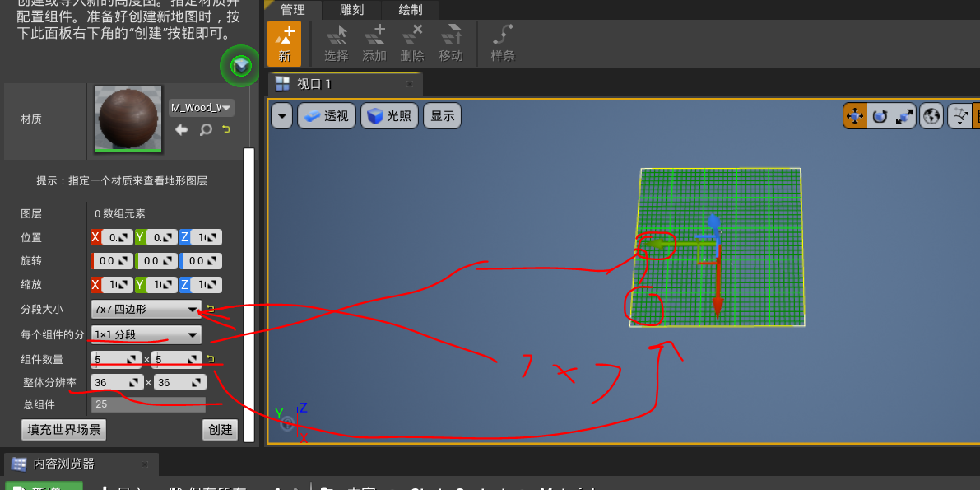Expand the 1×1 分段 dropdown
The width and height of the screenshot is (980, 490).
146,335
